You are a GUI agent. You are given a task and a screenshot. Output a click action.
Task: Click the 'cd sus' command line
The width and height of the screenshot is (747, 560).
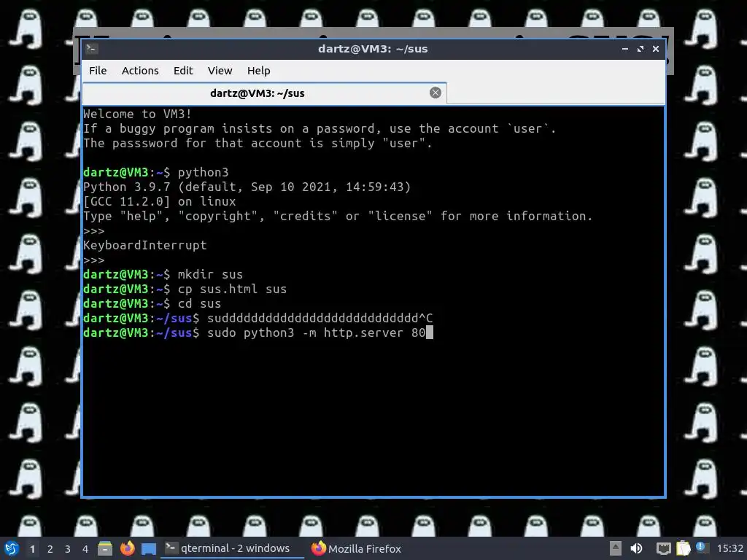(152, 303)
